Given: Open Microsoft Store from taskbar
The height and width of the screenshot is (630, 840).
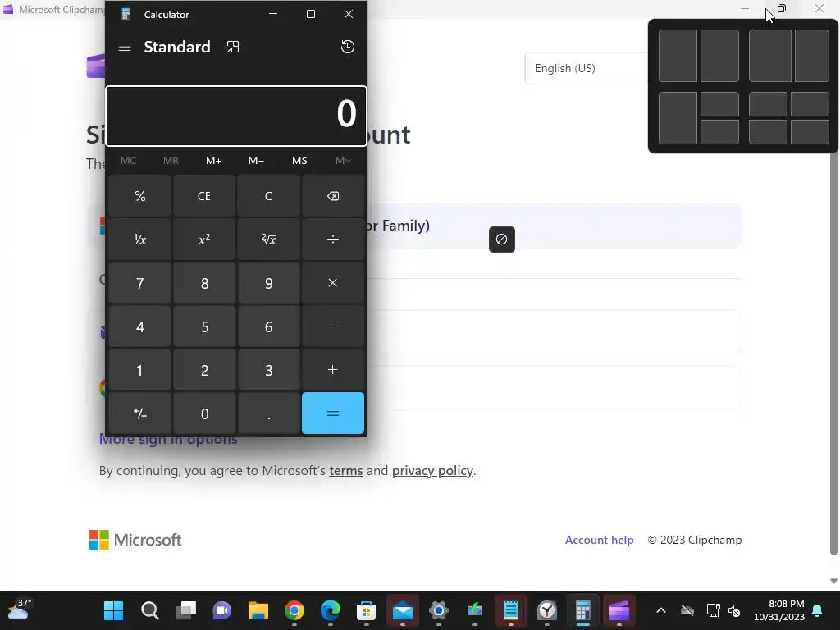Looking at the screenshot, I should [x=367, y=610].
